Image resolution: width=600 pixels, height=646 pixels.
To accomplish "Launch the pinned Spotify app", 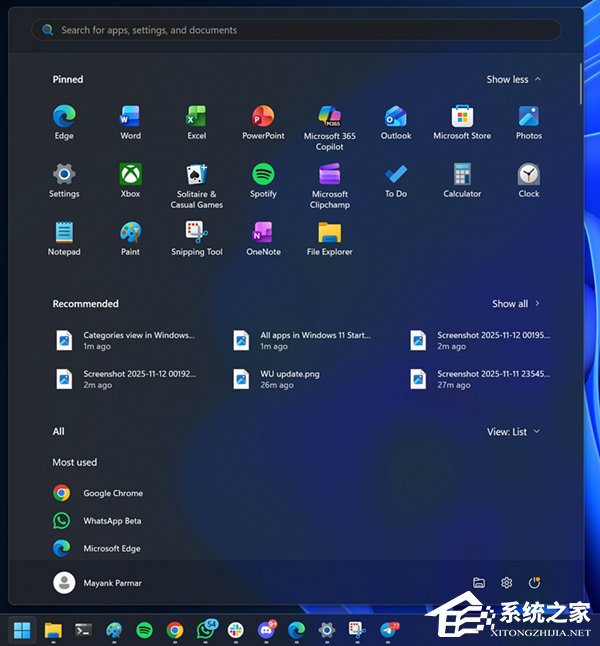I will pos(263,180).
